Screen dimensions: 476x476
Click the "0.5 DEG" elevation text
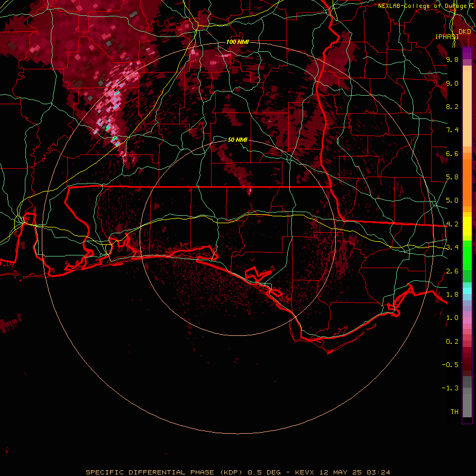264,472
